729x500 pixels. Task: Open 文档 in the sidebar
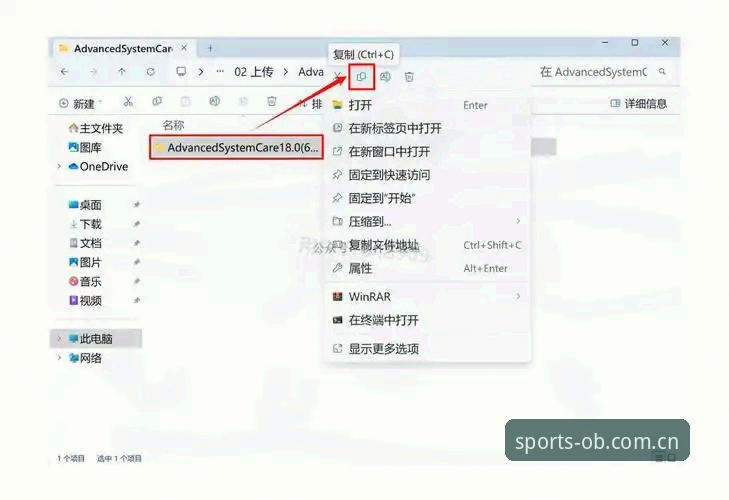(85, 243)
